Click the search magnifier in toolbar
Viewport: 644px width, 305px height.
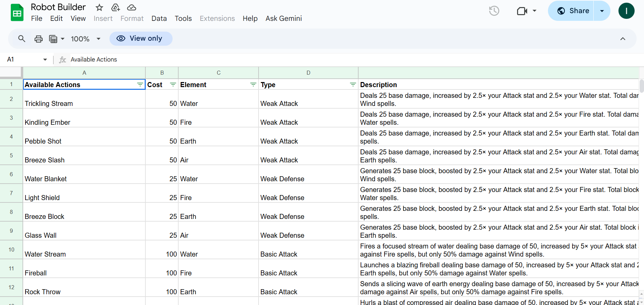(x=22, y=39)
